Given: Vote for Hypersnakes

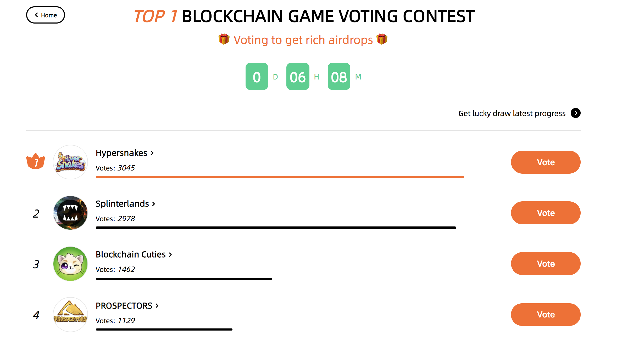Looking at the screenshot, I should tap(546, 162).
